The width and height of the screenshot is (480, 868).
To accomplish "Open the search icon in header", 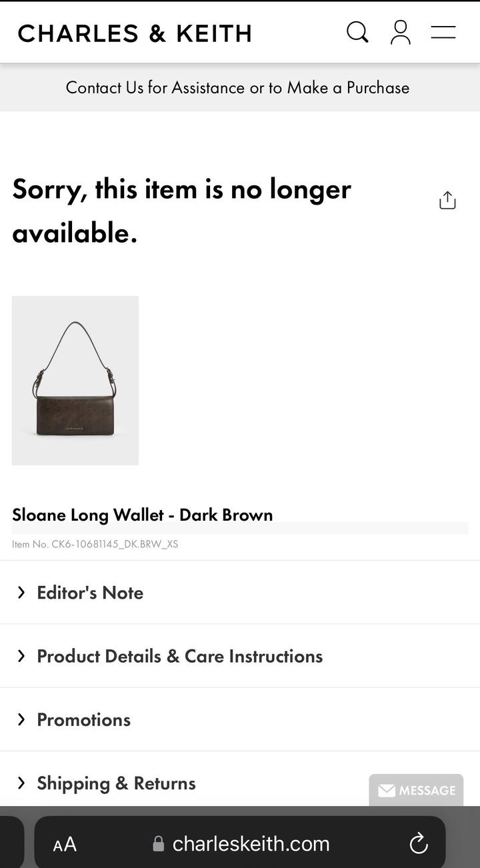I will point(357,32).
